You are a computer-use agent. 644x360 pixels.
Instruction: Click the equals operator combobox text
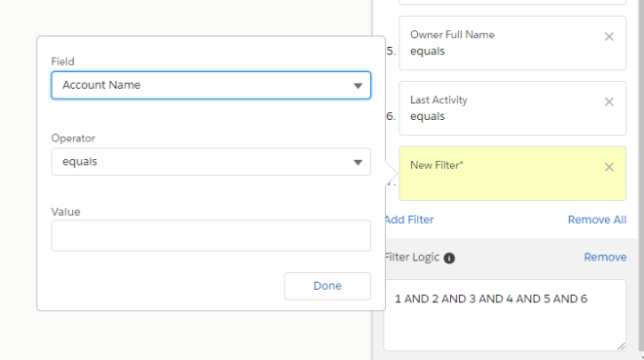[x=80, y=161]
